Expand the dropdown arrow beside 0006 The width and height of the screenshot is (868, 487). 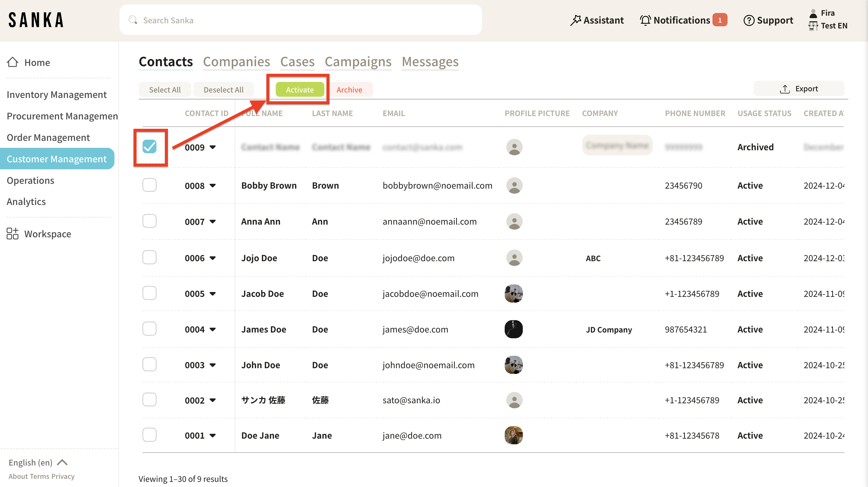point(213,258)
